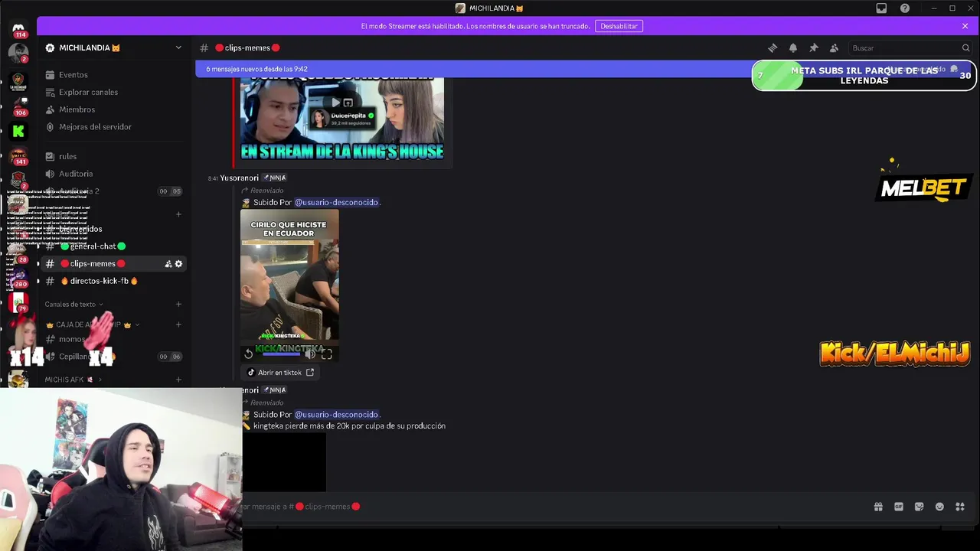
Task: Open La Vecindad server icon
Action: [x=18, y=80]
